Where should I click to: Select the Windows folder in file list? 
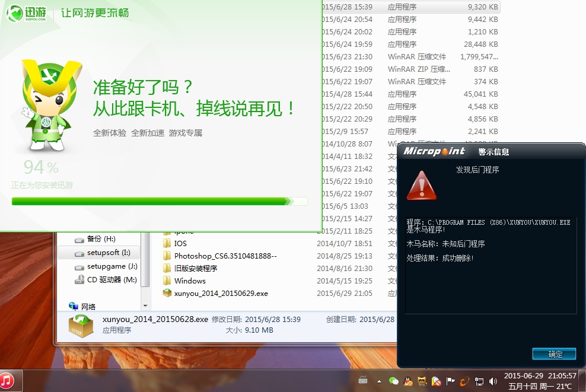190,281
